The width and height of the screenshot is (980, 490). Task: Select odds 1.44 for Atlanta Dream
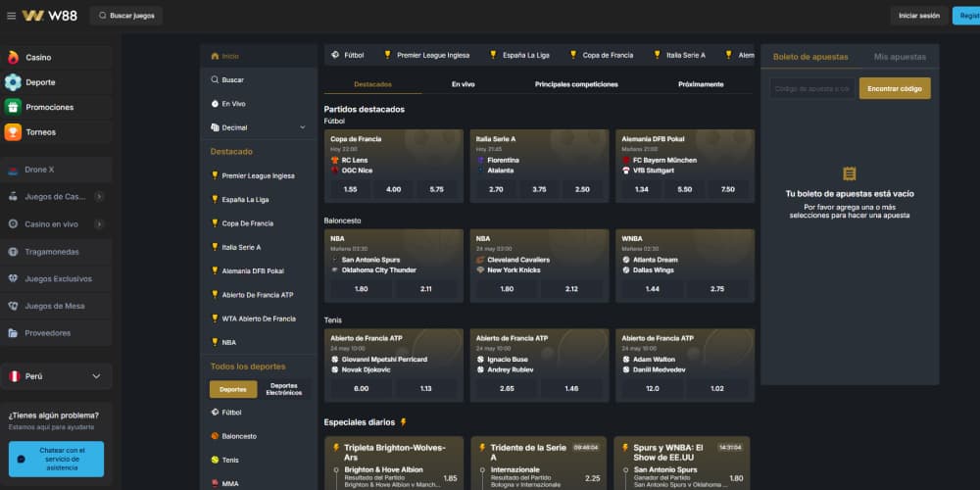pyautogui.click(x=653, y=289)
